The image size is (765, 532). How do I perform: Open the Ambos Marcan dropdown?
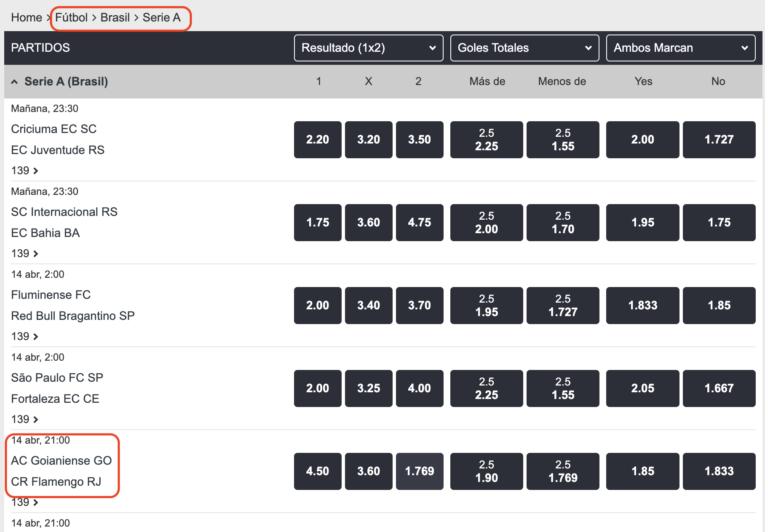point(681,48)
